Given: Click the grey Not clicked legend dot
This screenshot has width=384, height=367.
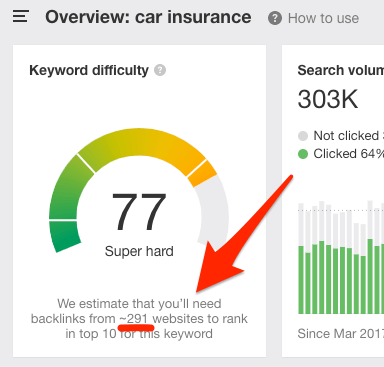Looking at the screenshot, I should point(303,136).
